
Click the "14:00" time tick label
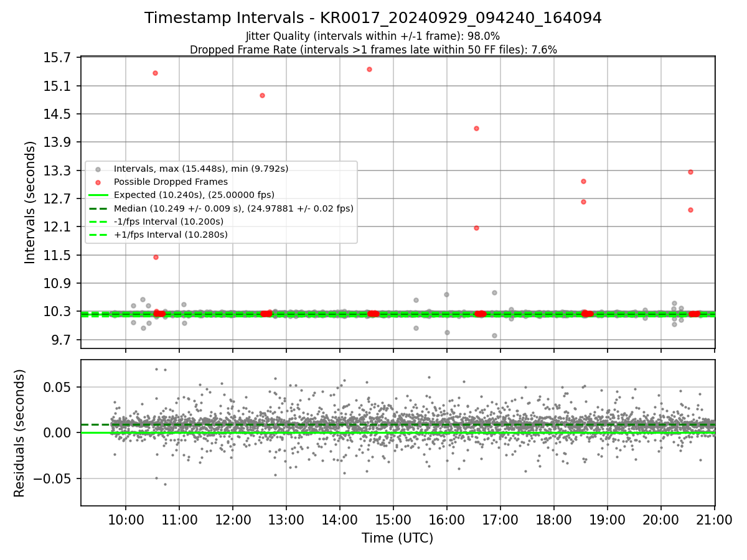coord(340,520)
